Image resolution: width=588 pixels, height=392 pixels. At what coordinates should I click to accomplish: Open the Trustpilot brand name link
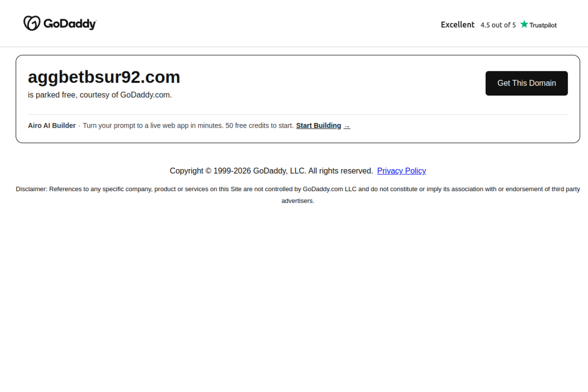tap(543, 25)
